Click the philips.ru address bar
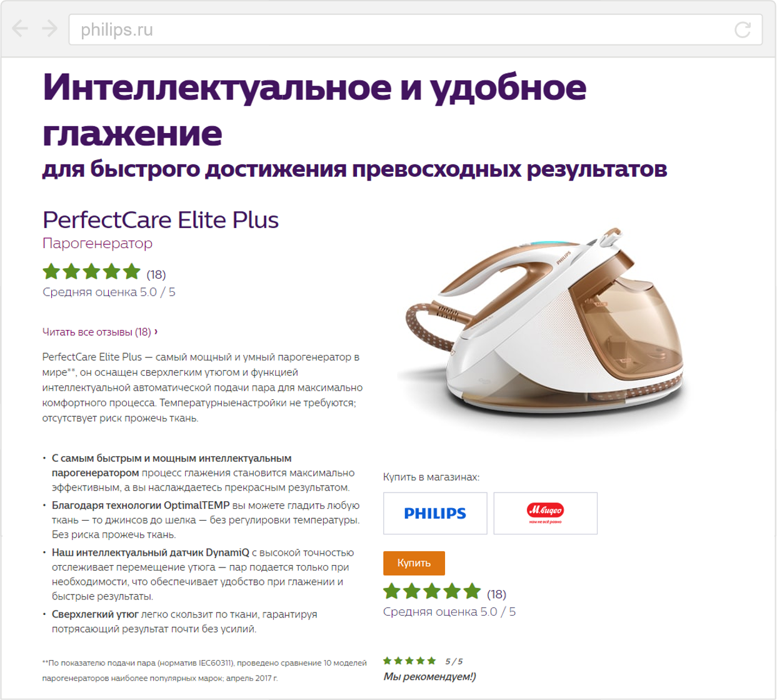Image resolution: width=777 pixels, height=700 pixels. (x=416, y=29)
